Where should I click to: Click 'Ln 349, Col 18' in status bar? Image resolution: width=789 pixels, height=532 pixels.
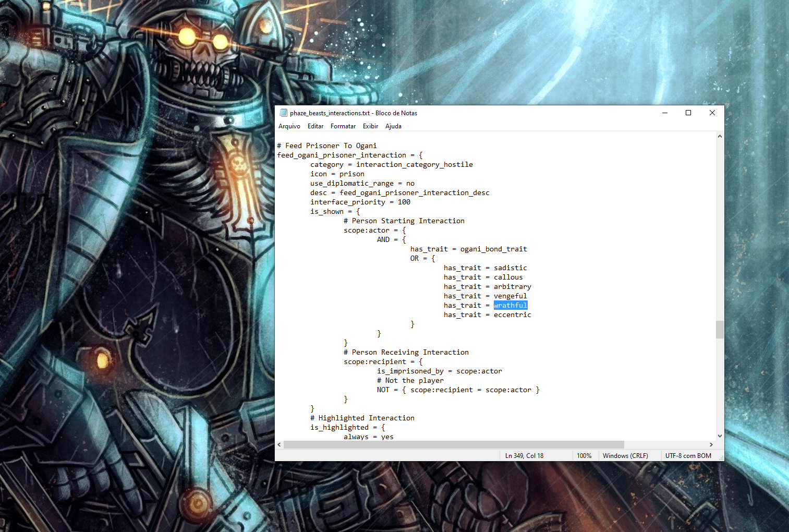tap(524, 456)
